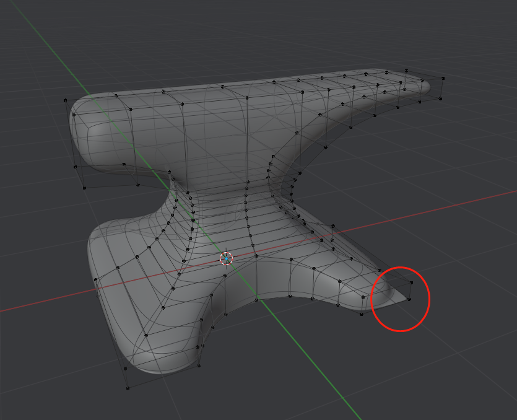Click the 3D cursor at the world origin
This screenshot has height=420, width=517.
point(226,259)
